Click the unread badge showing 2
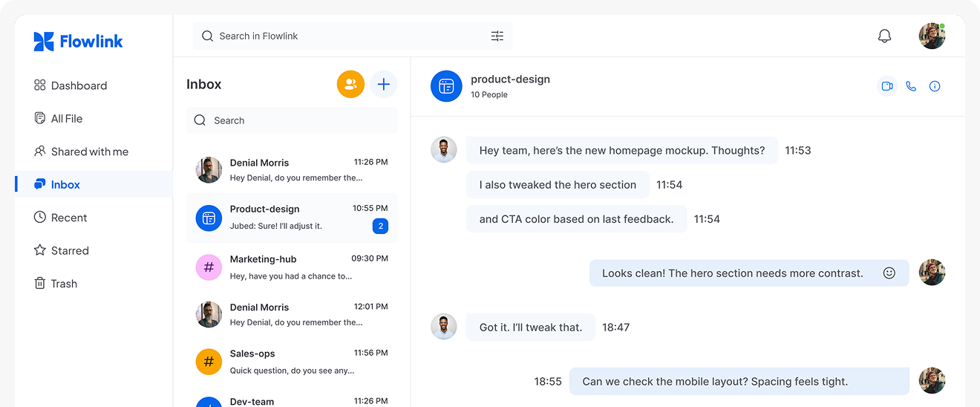 [380, 226]
